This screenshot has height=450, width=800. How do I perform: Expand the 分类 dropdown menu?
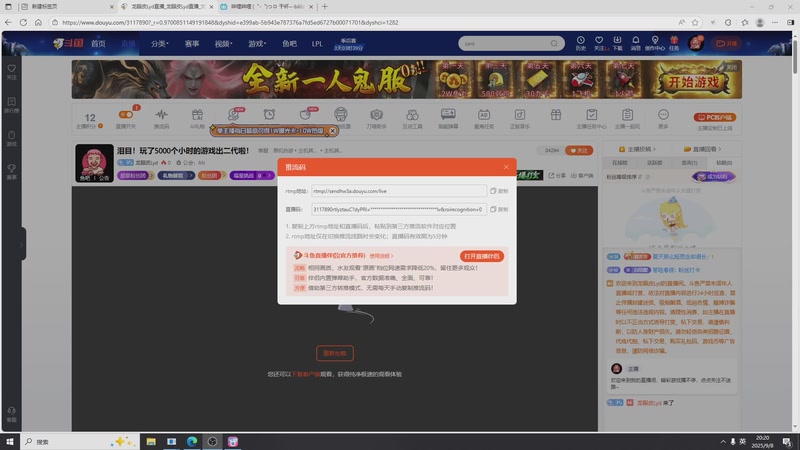[159, 44]
